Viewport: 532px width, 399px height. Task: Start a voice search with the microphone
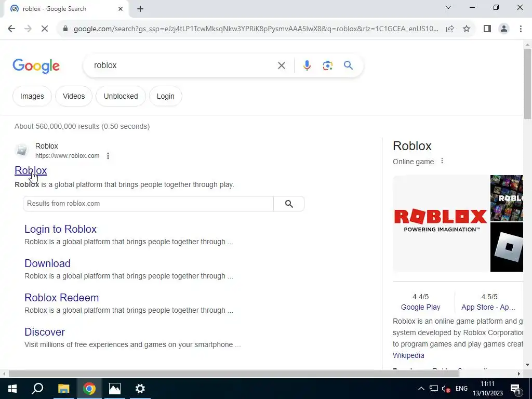(307, 65)
